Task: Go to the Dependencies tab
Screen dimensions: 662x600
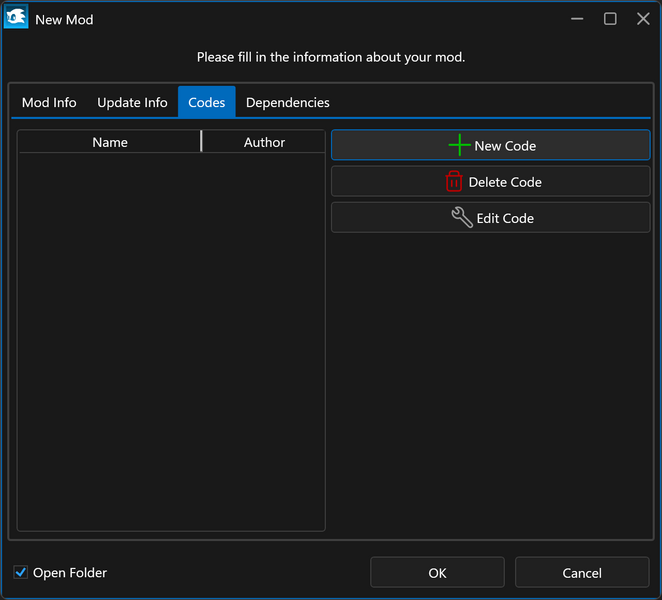Action: click(288, 102)
